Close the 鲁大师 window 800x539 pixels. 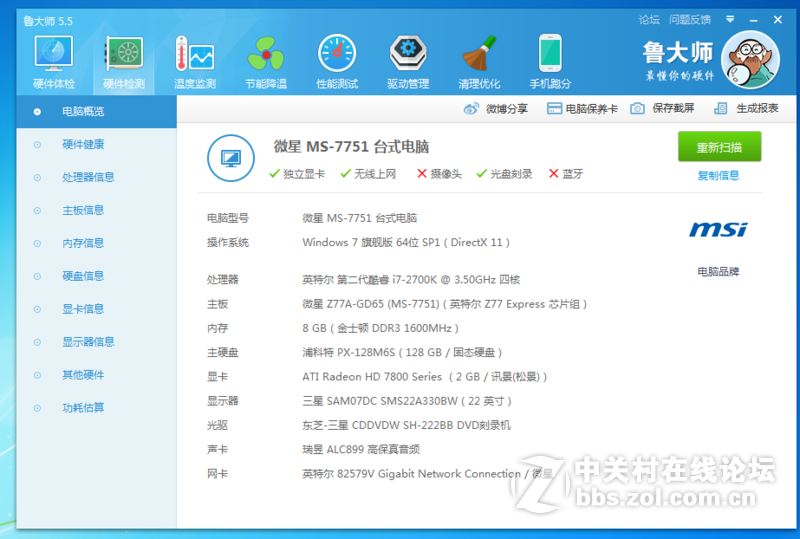[x=778, y=20]
